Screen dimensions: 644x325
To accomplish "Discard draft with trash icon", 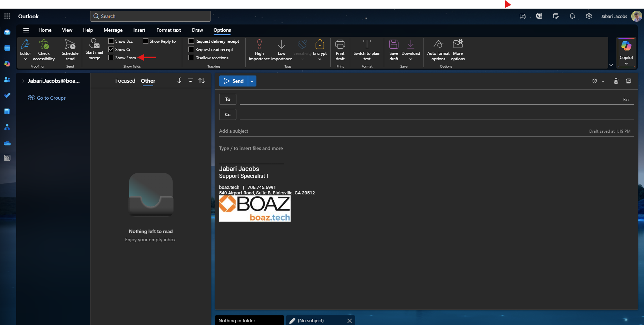I will (616, 81).
